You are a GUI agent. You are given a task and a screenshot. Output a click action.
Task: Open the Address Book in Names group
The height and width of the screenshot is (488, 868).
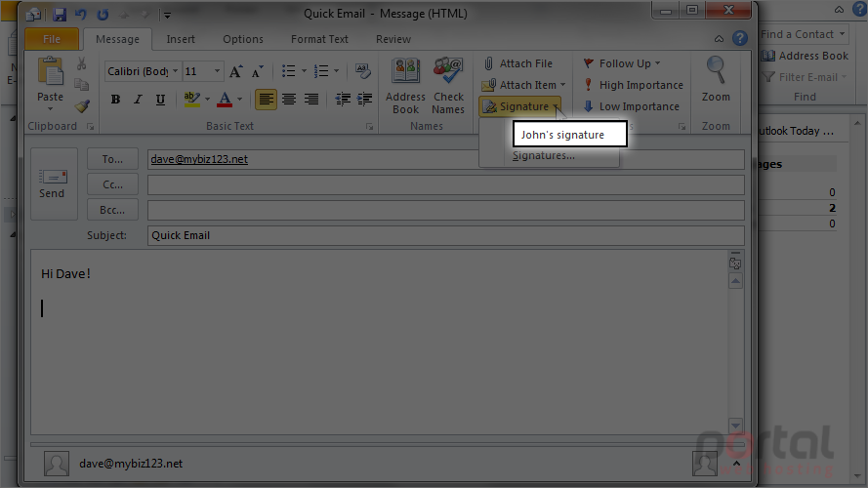(406, 86)
